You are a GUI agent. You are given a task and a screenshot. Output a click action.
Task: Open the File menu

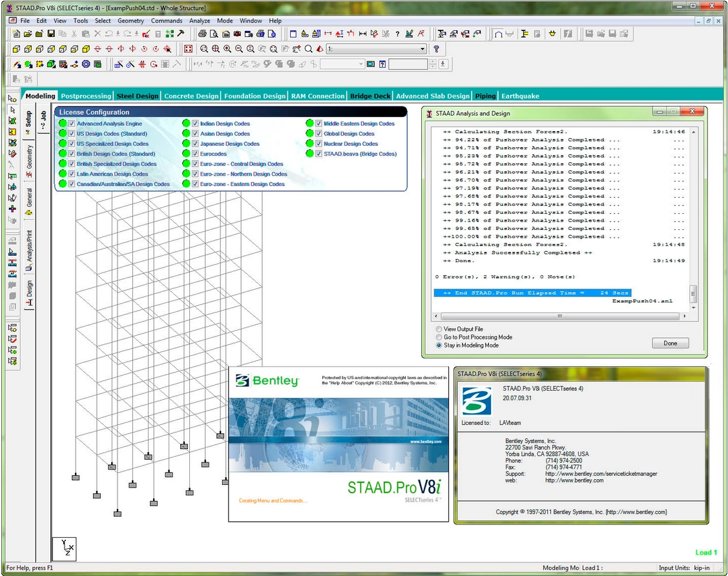[25, 21]
